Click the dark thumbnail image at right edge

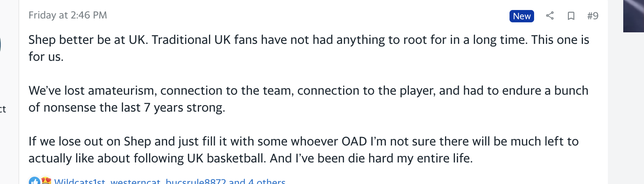[x=634, y=15]
